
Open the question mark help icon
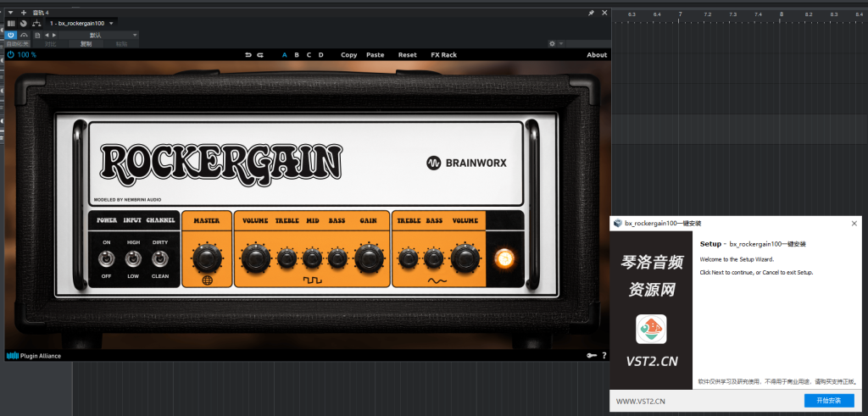coord(604,356)
